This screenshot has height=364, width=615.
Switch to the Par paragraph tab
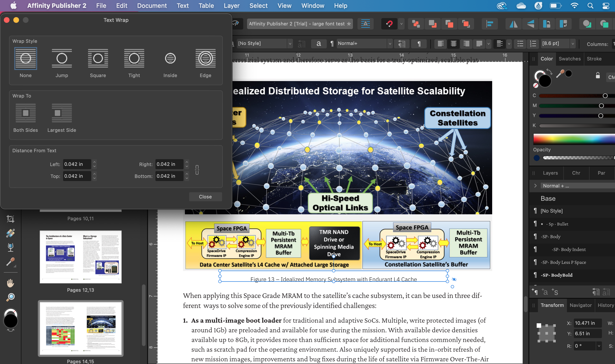point(601,173)
